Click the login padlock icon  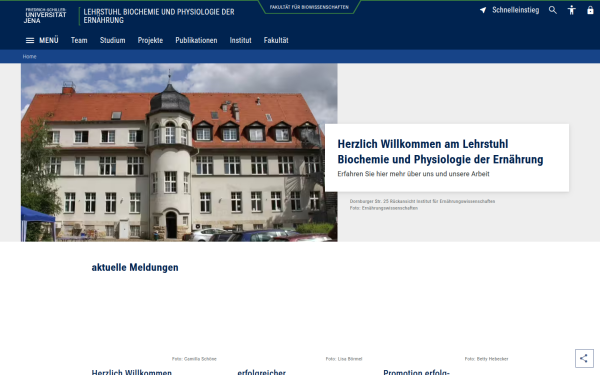pos(590,10)
